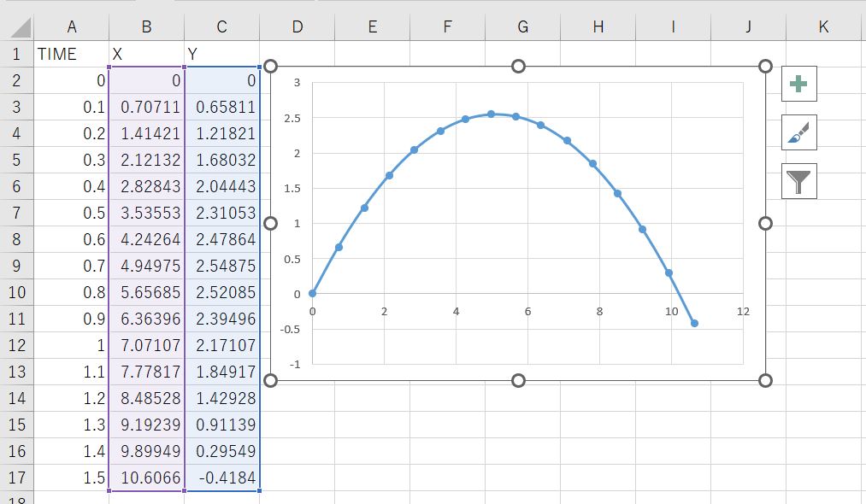Click the chart's top-left resize handle
Screen dimensions: 866x504
pos(272,67)
